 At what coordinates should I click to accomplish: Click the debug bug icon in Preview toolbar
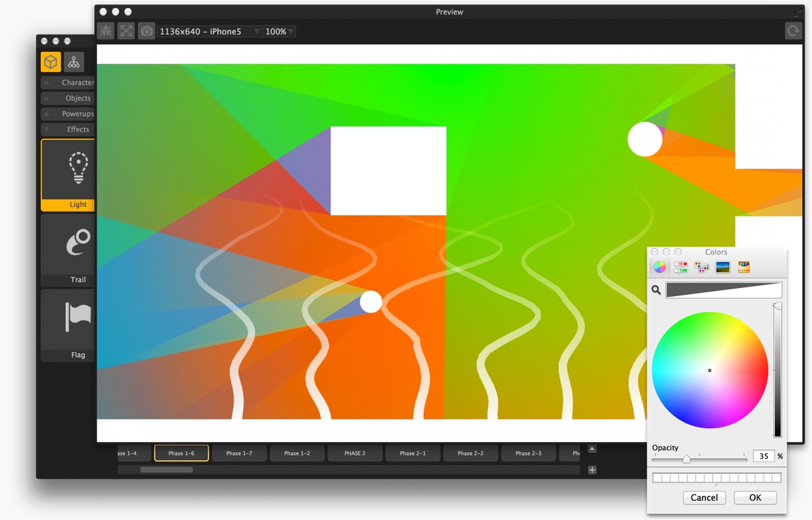[x=105, y=31]
